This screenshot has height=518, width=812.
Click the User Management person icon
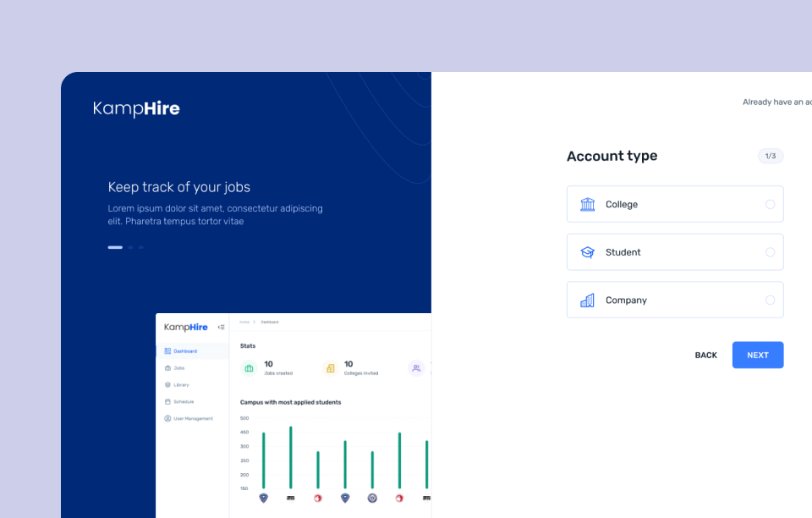coord(167,418)
